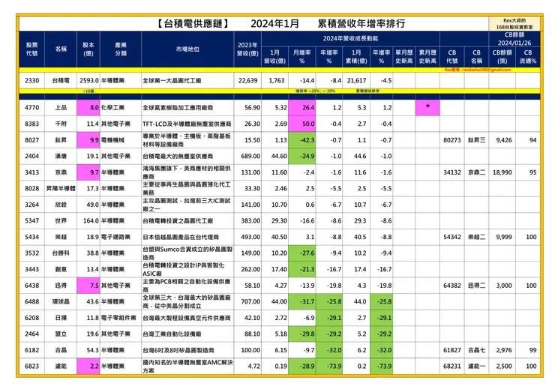Click the 股本(億) column header
The image size is (555, 392).
[88, 49]
